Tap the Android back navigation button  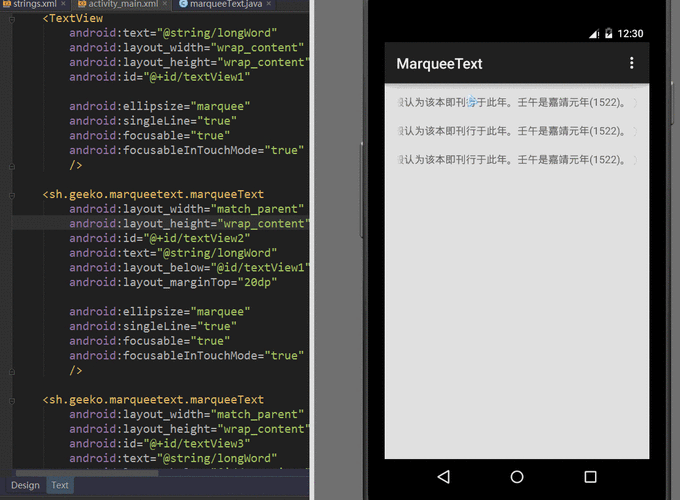[x=444, y=477]
